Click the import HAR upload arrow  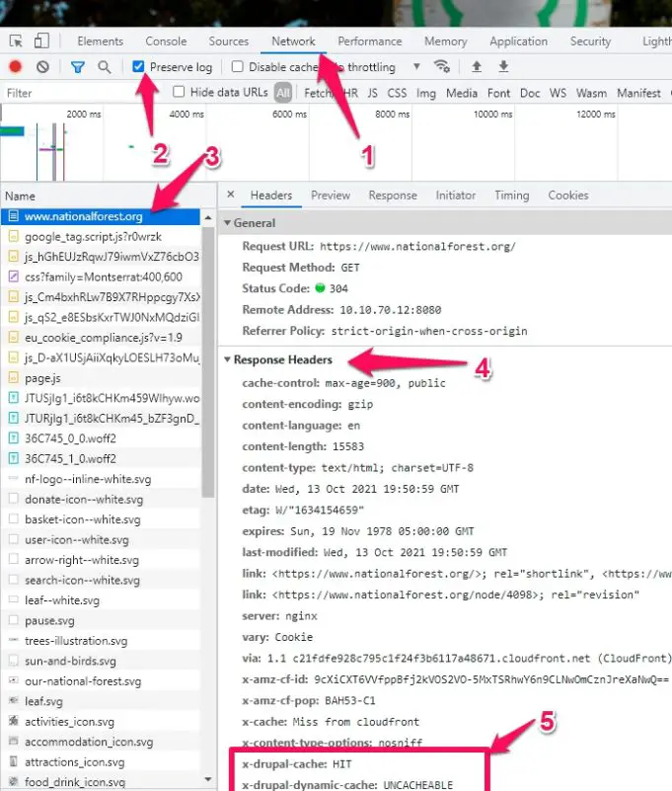477,67
